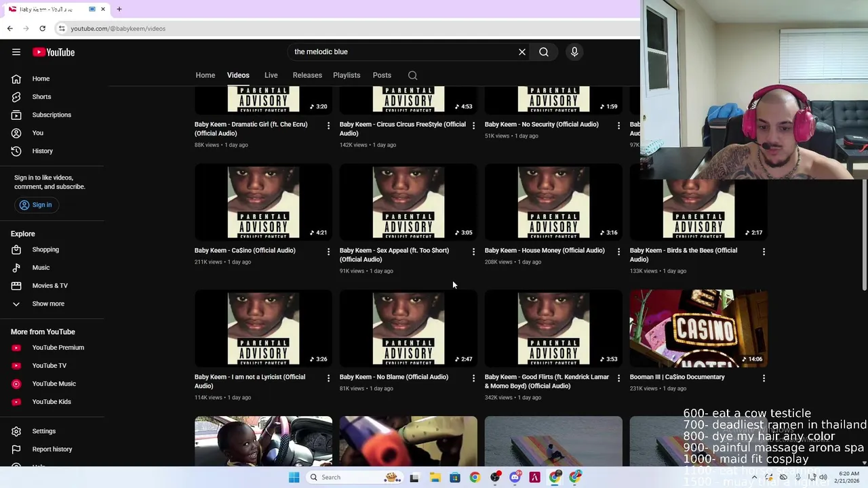868x488 pixels.
Task: Open Report history in the sidebar
Action: click(x=52, y=449)
